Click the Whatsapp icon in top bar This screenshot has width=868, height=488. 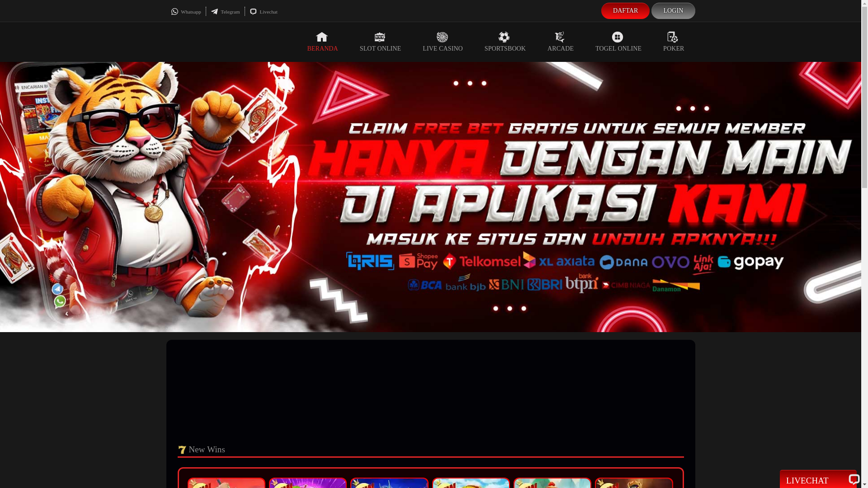(x=175, y=12)
